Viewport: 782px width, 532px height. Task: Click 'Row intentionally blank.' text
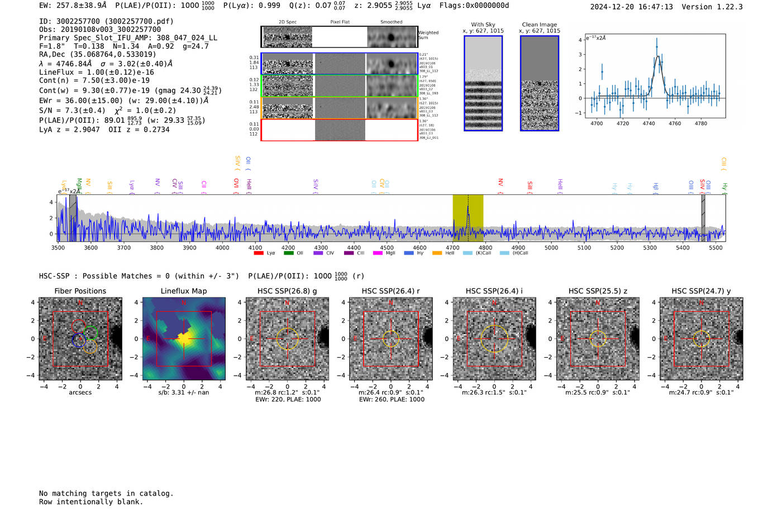point(91,502)
